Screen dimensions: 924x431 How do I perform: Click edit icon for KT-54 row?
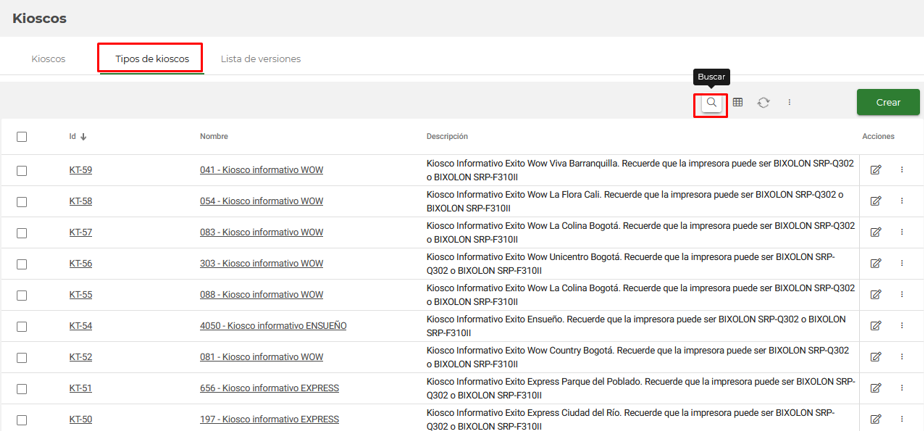tap(876, 326)
